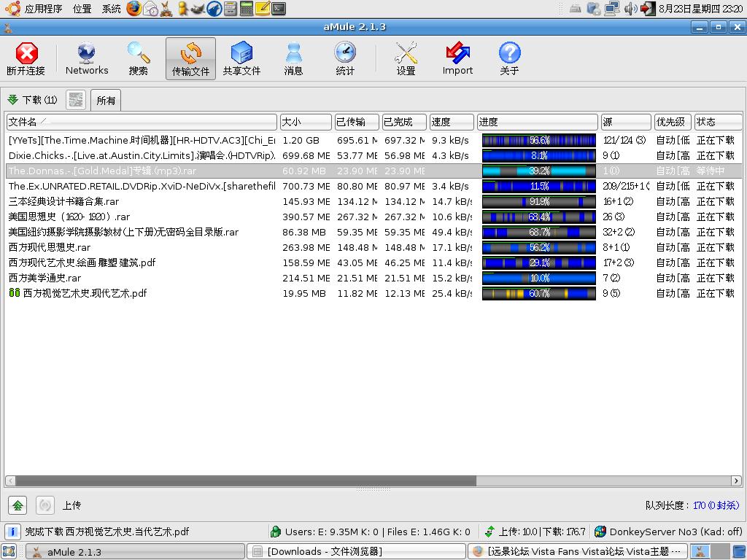Toggle the category view button beside 下载 (11)
The image size is (747, 560).
76,99
